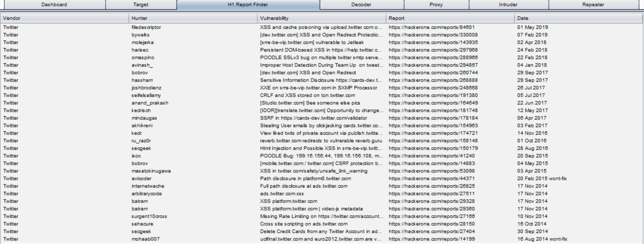Image resolution: width=644 pixels, height=244 pixels.
Task: Select hunter bywalks cell
Action: point(193,35)
